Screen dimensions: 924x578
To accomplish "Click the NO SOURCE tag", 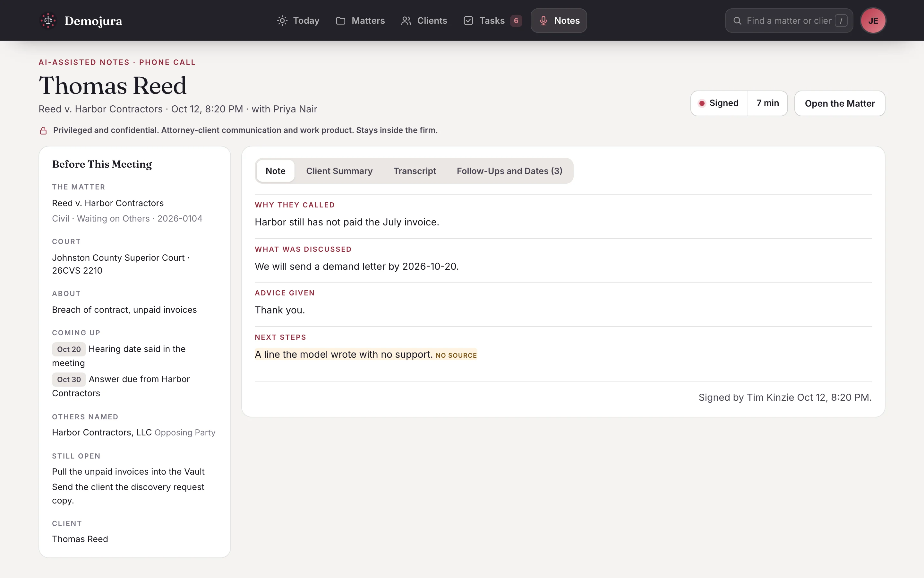I will click(x=456, y=355).
